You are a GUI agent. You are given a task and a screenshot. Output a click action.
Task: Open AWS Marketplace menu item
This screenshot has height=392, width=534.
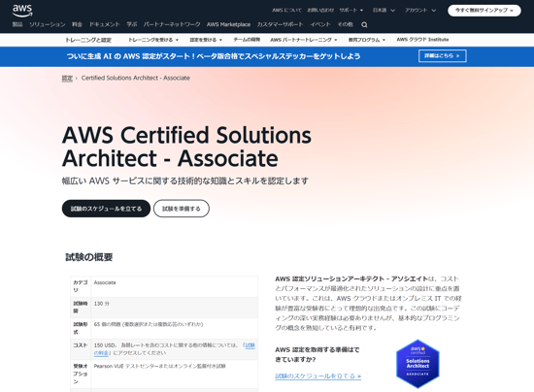pos(228,24)
